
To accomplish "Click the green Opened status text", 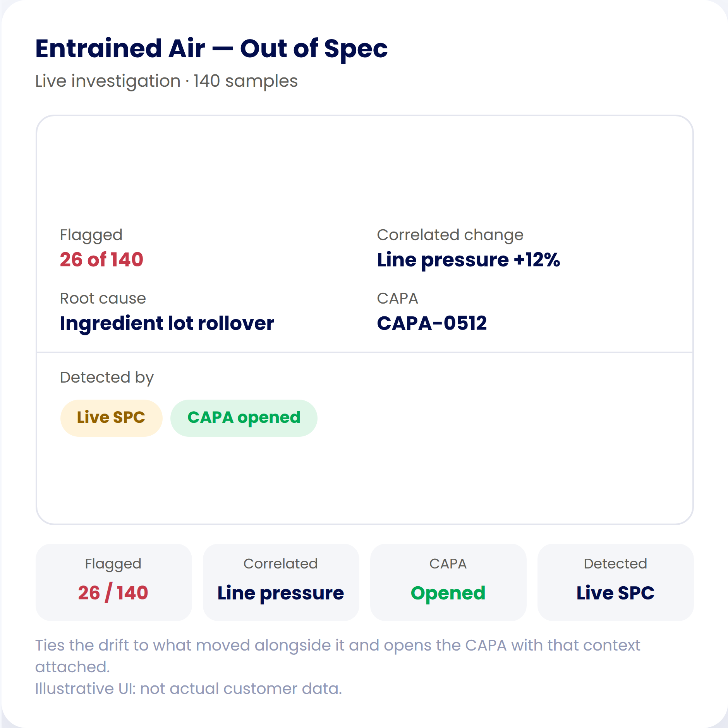I will tap(448, 593).
